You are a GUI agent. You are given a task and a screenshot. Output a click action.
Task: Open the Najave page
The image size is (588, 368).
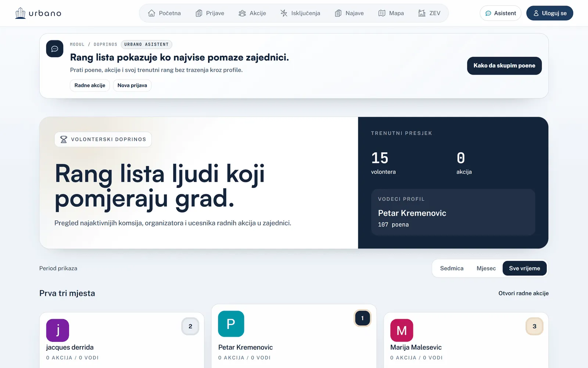tap(349, 13)
